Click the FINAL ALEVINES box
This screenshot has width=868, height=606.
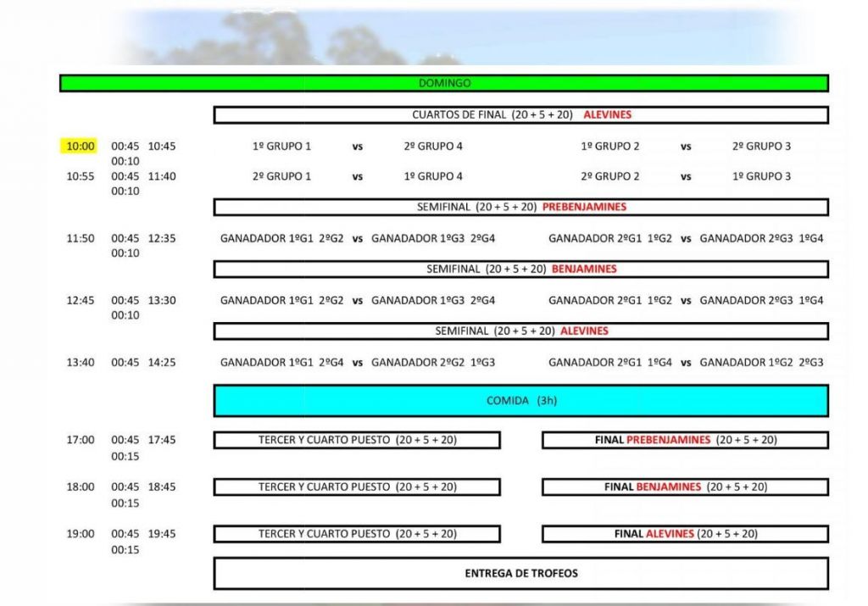pos(685,534)
